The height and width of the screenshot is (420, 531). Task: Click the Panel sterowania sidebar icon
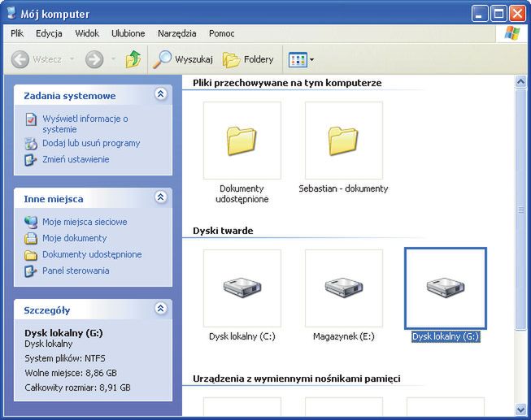pyautogui.click(x=30, y=271)
